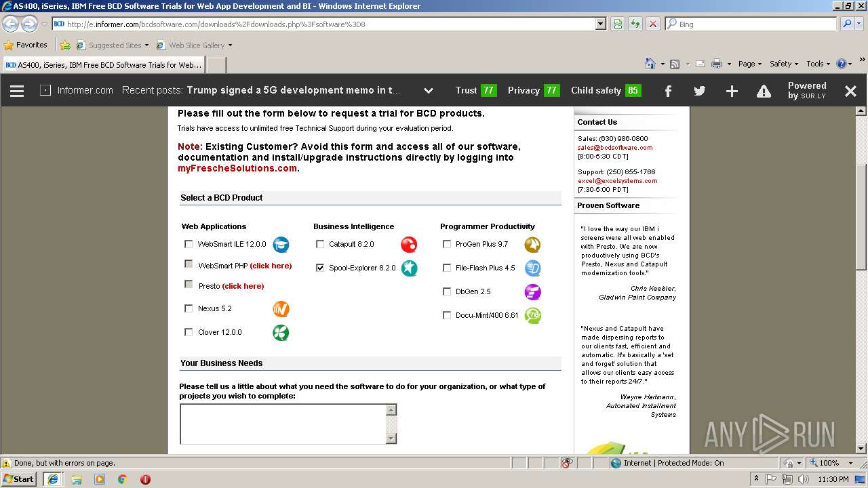The width and height of the screenshot is (868, 488).
Task: Open the Suggested Sites dropdown
Action: pos(146,45)
